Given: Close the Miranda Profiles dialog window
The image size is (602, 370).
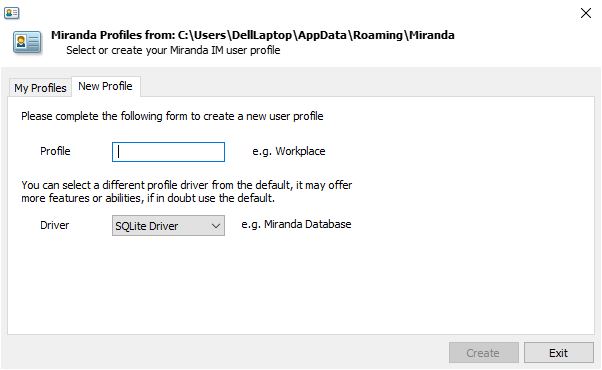Looking at the screenshot, I should tap(585, 13).
